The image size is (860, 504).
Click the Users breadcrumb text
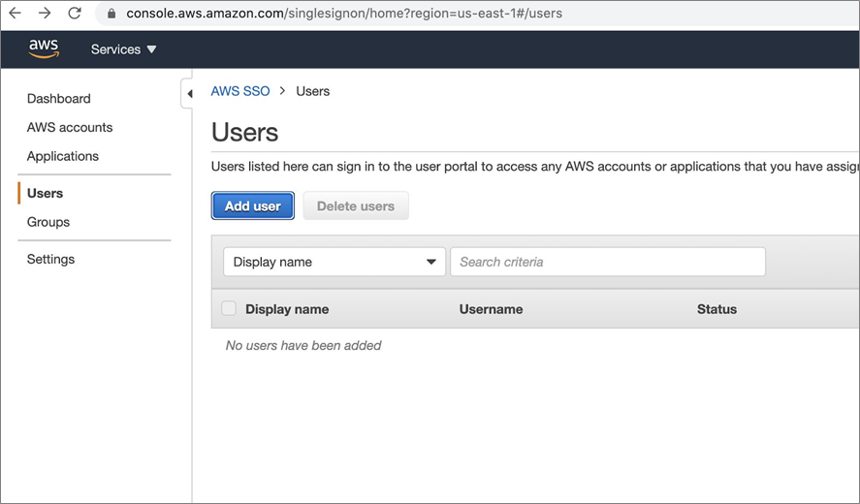pos(312,91)
